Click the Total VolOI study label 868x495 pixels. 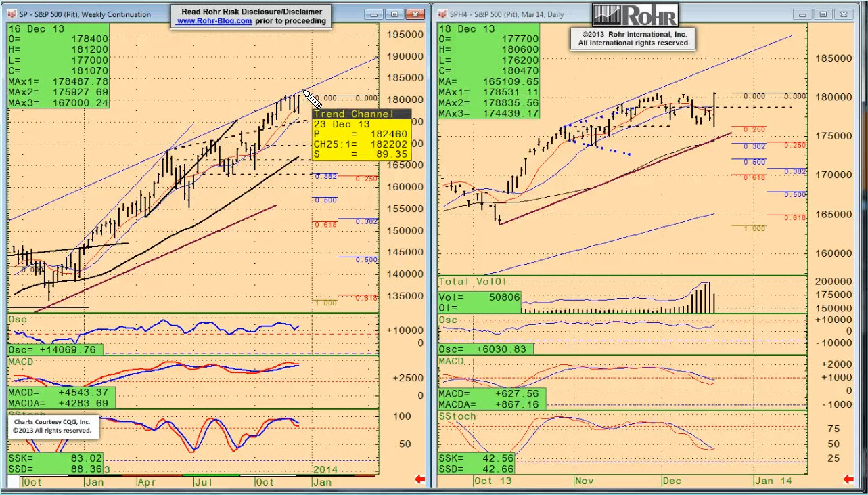[x=473, y=282]
